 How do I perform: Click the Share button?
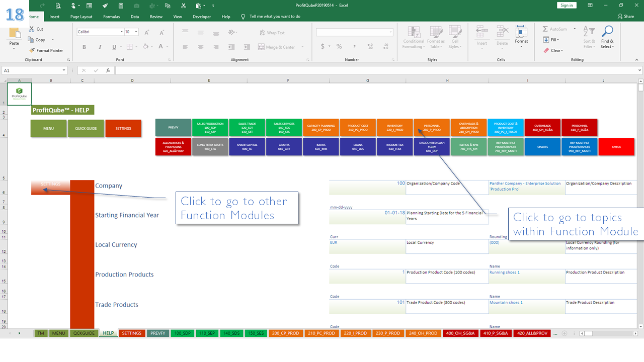click(625, 17)
